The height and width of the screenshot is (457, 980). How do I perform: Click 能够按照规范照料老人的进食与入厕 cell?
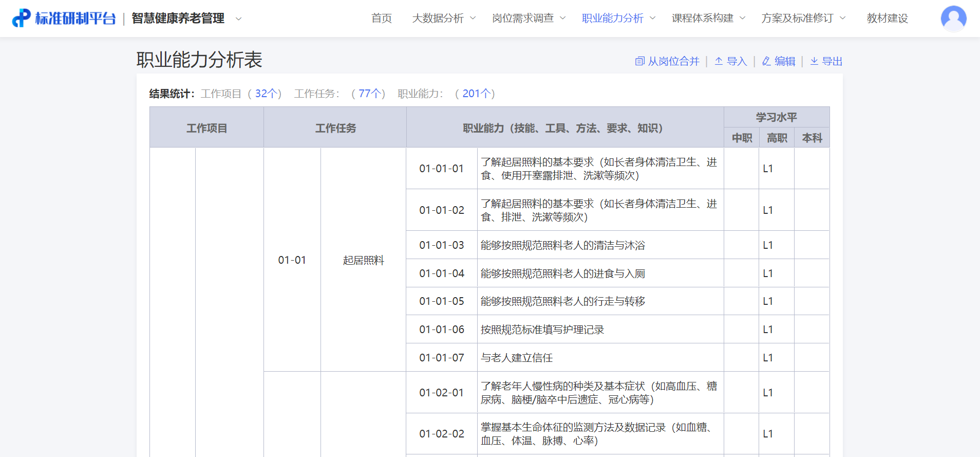coord(600,273)
